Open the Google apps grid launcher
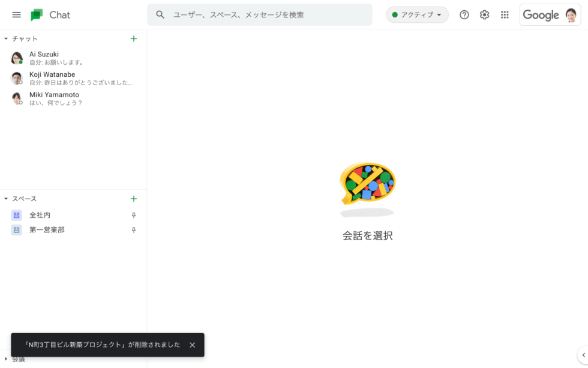Screen dimensions: 588x368 505,15
